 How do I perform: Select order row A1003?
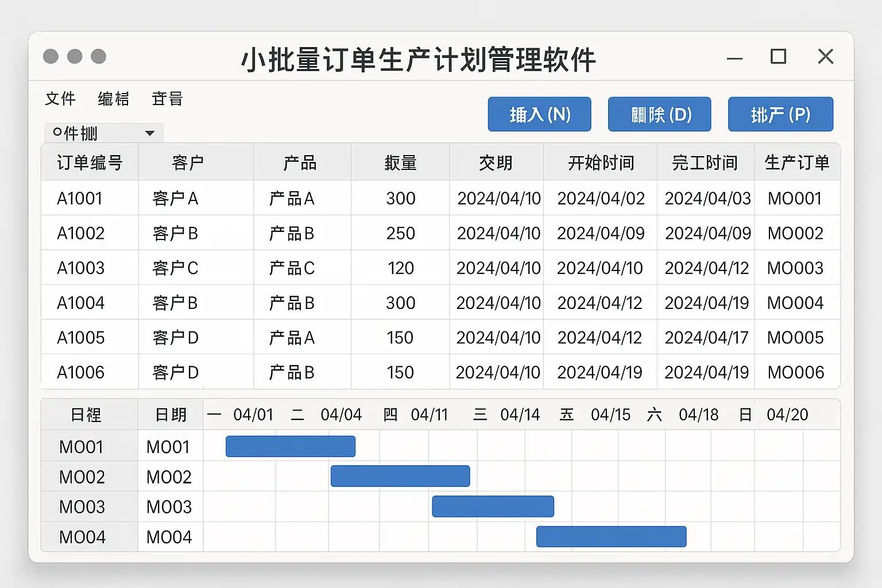[81, 268]
